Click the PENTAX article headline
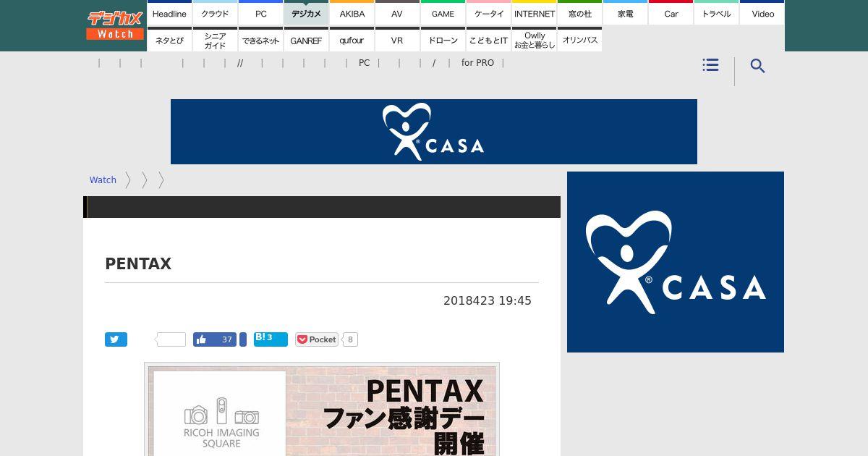 tap(138, 264)
